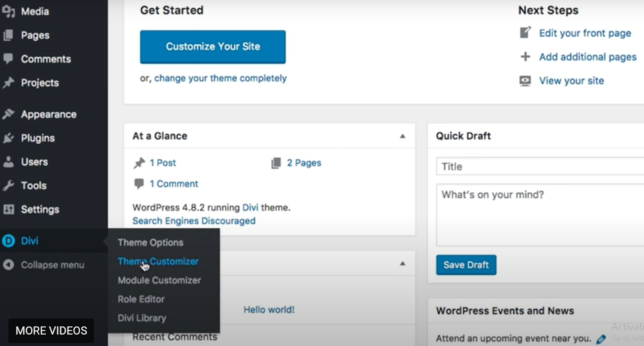Click the Appearance paintbrush icon
This screenshot has height=346, width=644.
pos(8,114)
